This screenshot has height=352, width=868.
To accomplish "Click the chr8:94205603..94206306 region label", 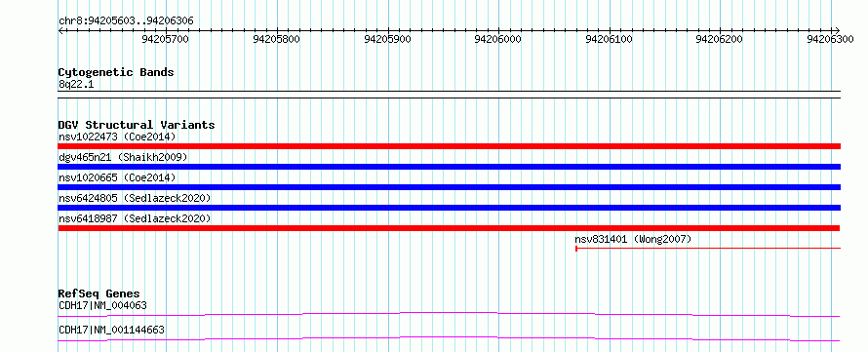I will (x=126, y=21).
